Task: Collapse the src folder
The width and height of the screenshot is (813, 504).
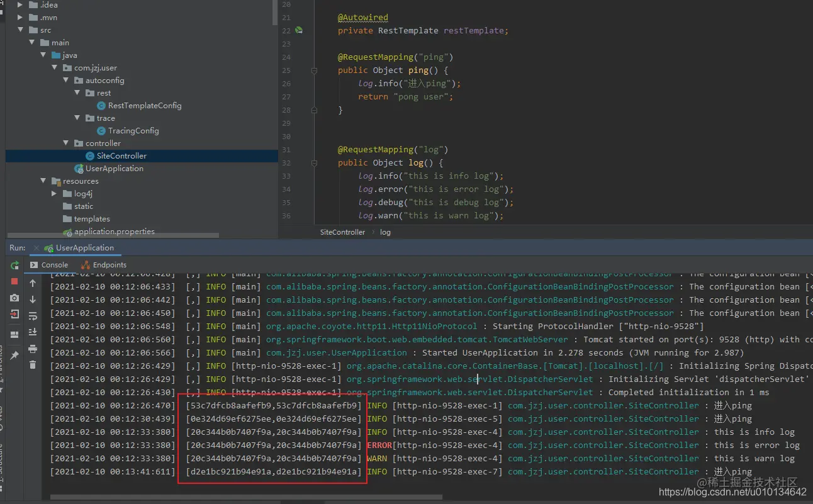Action: click(x=21, y=30)
